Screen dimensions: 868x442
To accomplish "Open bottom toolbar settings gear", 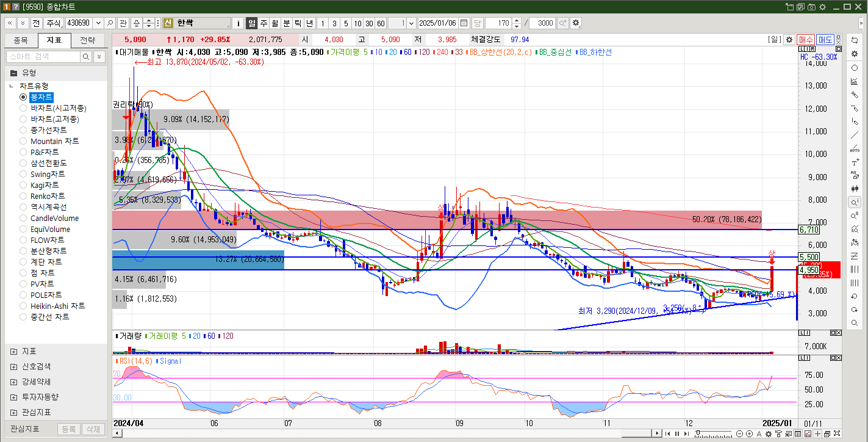I will [769, 433].
